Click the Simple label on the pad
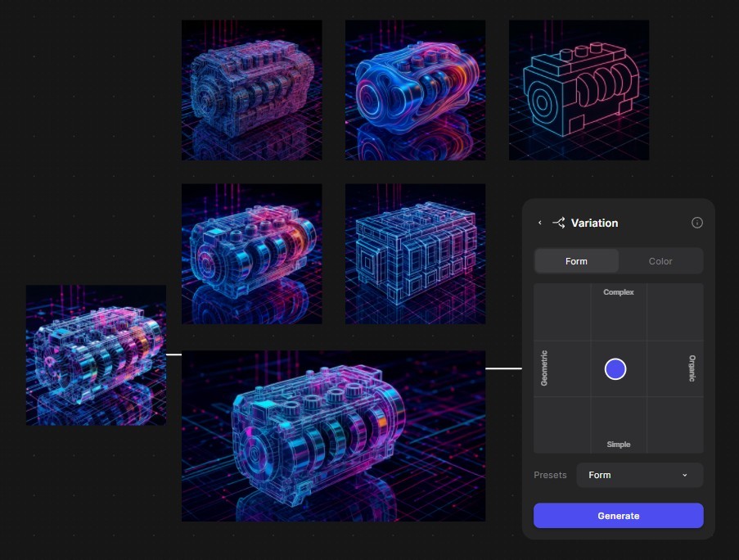 click(619, 445)
